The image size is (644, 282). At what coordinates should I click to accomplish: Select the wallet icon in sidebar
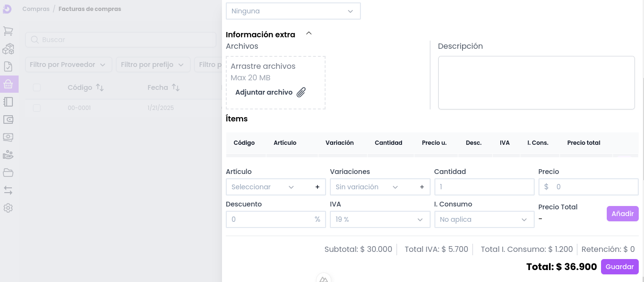8,119
